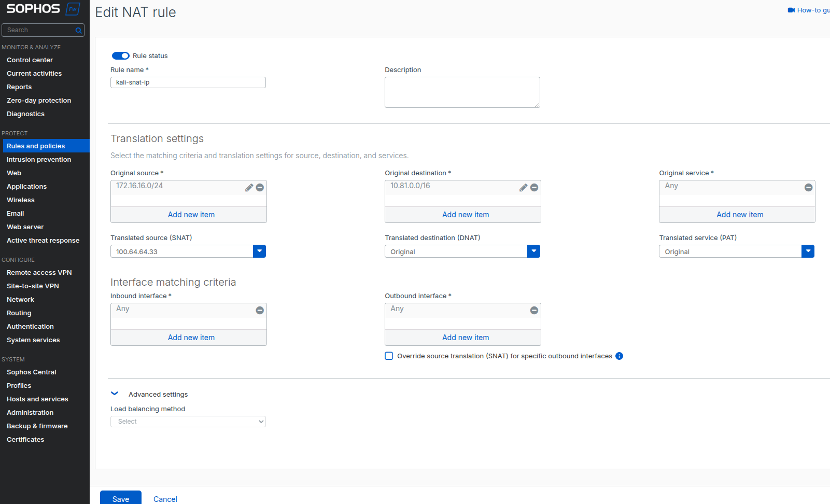Remove the 10.81.0.0/16 original destination
This screenshot has height=504, width=830.
click(534, 188)
